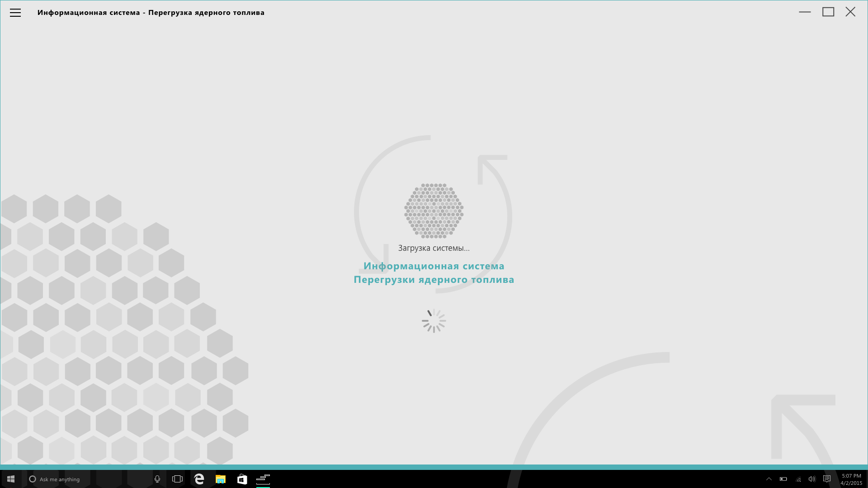Open the hamburger menu
The image size is (868, 488).
click(15, 13)
